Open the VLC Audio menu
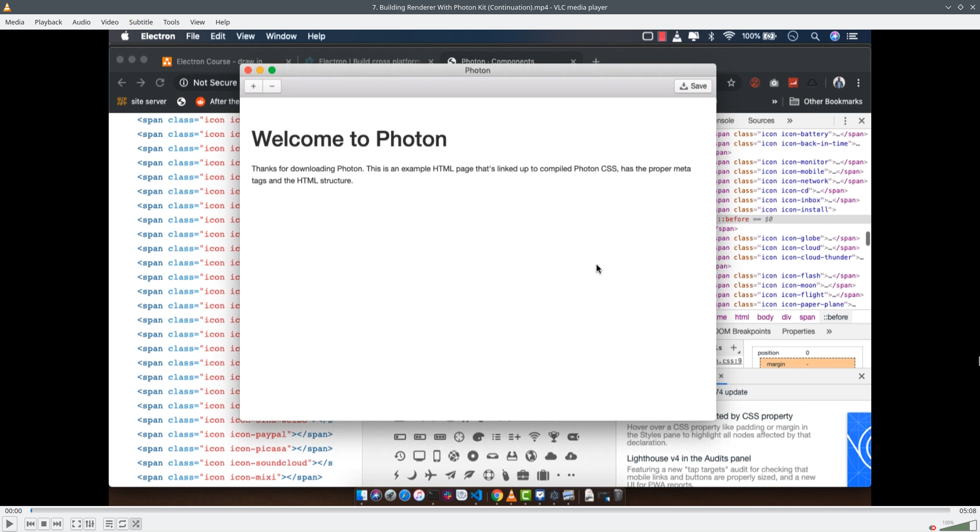The width and height of the screenshot is (980, 532). (x=81, y=22)
